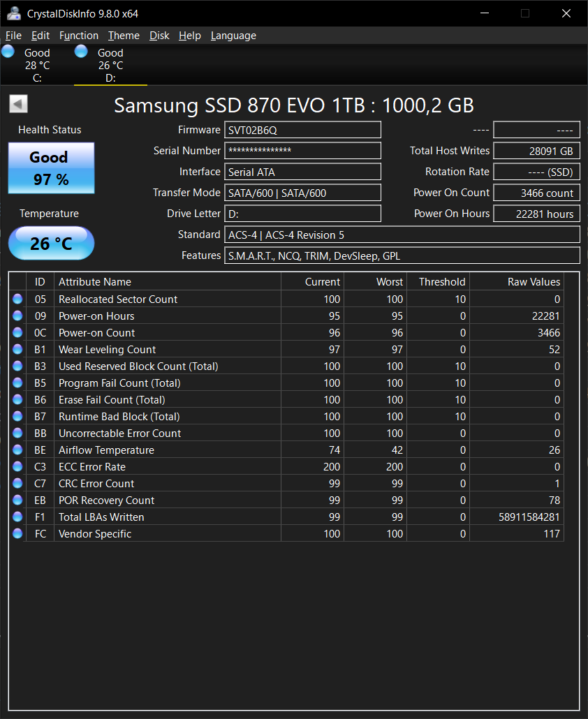588x719 pixels.
Task: Click the Power On Count 3466 value
Action: [536, 193]
